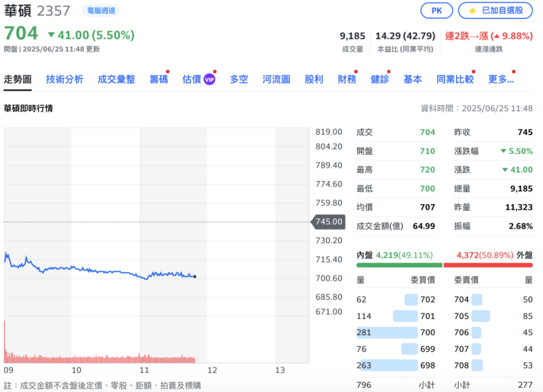Click the 開盤 value 710
Screen dimensions: 543x392
(428, 151)
